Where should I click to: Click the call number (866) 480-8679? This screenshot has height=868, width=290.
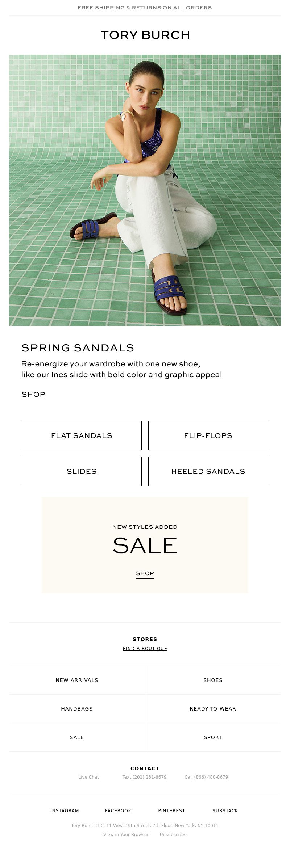tap(211, 777)
